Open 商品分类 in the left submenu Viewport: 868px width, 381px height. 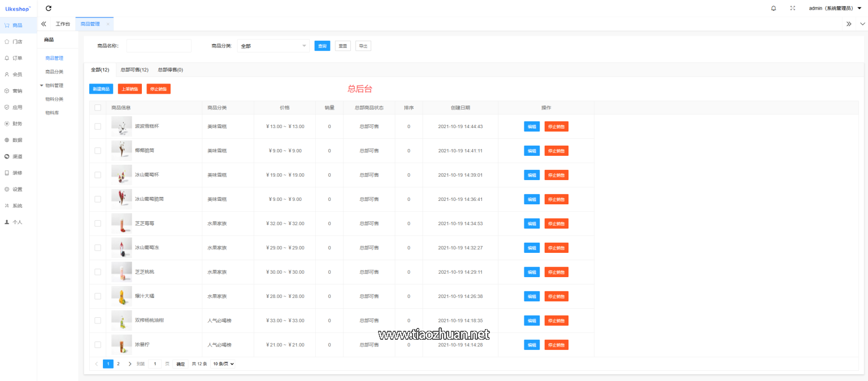coord(54,72)
